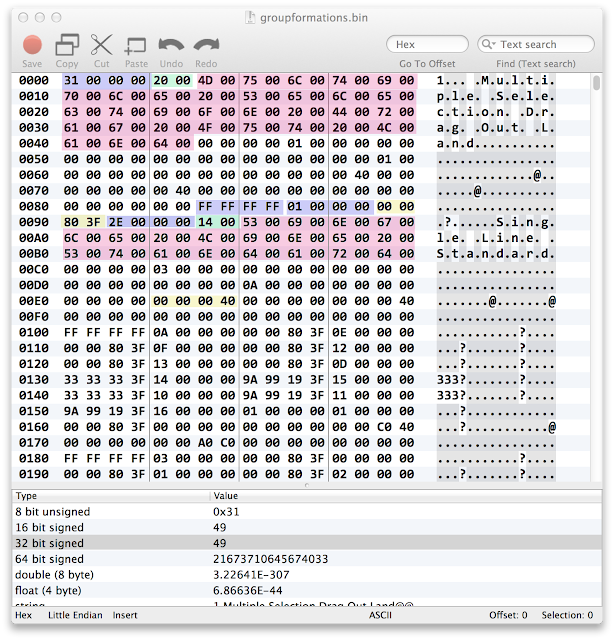The image size is (614, 640).
Task: Click the Hex go-to-offset field
Action: coord(427,44)
